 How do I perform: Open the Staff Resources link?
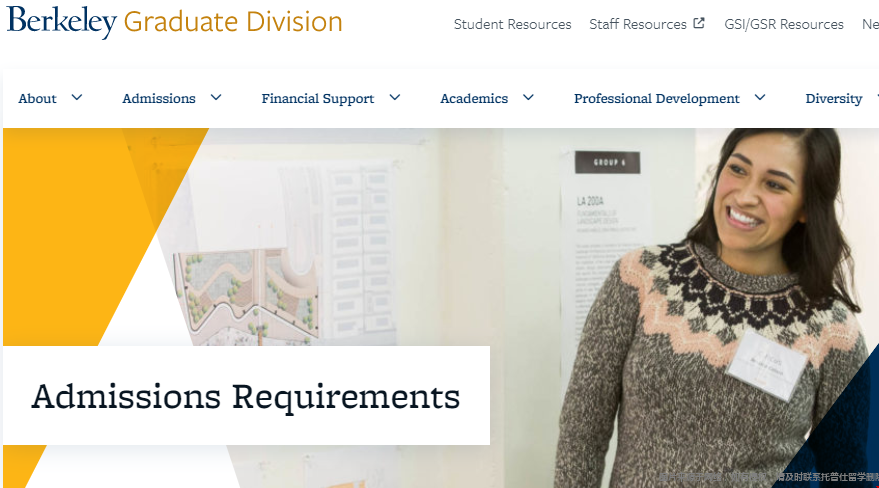pyautogui.click(x=638, y=24)
